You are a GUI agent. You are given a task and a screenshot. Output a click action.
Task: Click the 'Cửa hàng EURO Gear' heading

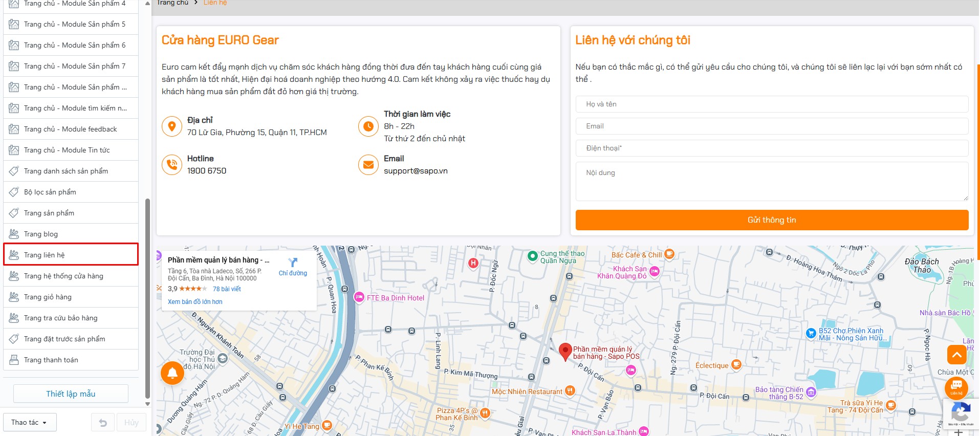pos(220,40)
